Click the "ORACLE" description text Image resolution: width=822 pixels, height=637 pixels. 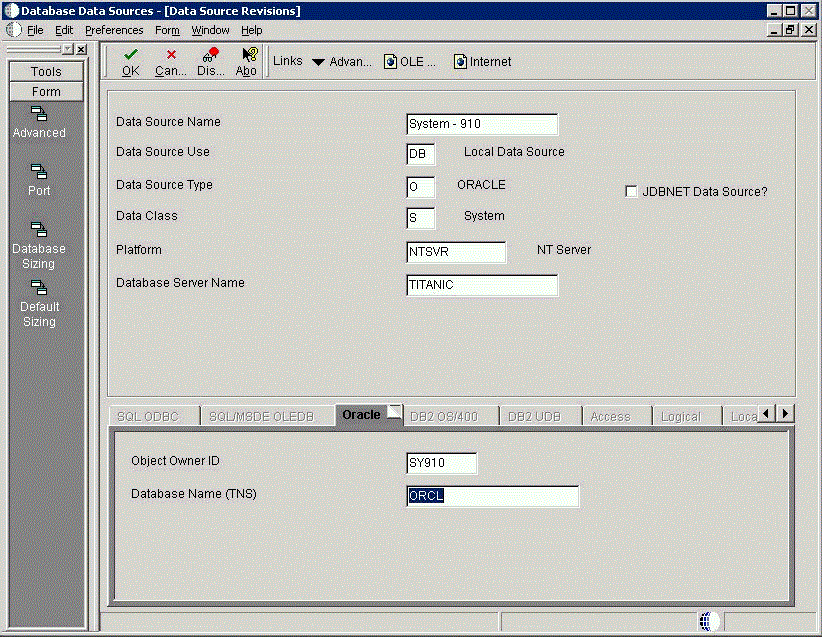[x=481, y=185]
